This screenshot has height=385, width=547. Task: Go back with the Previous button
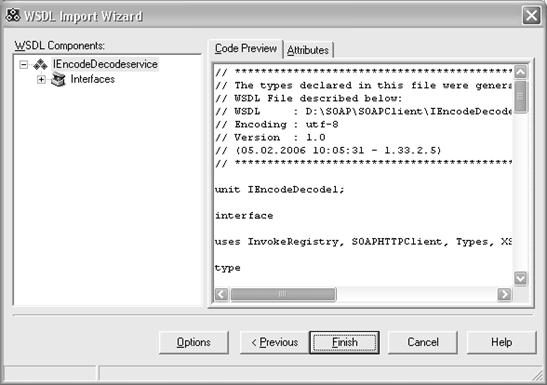[x=274, y=342]
